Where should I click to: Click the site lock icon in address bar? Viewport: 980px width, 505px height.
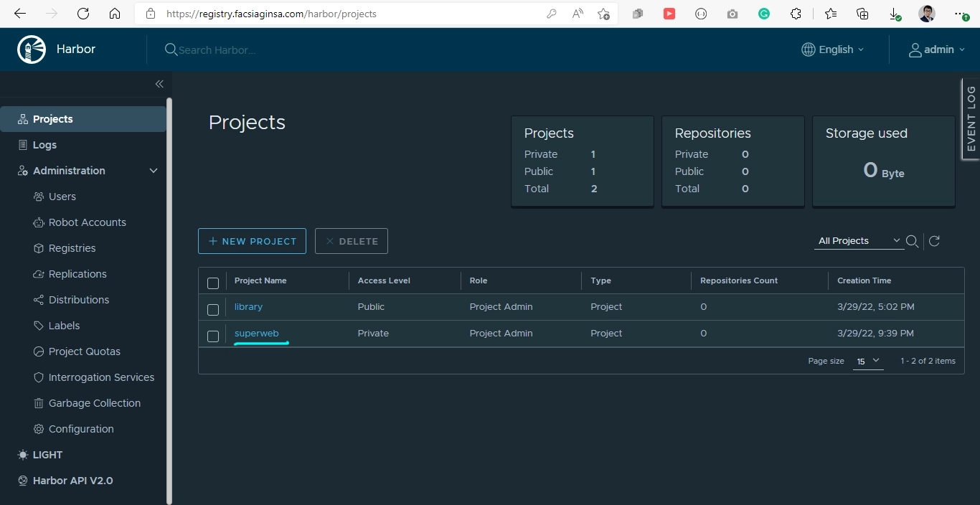tap(151, 14)
